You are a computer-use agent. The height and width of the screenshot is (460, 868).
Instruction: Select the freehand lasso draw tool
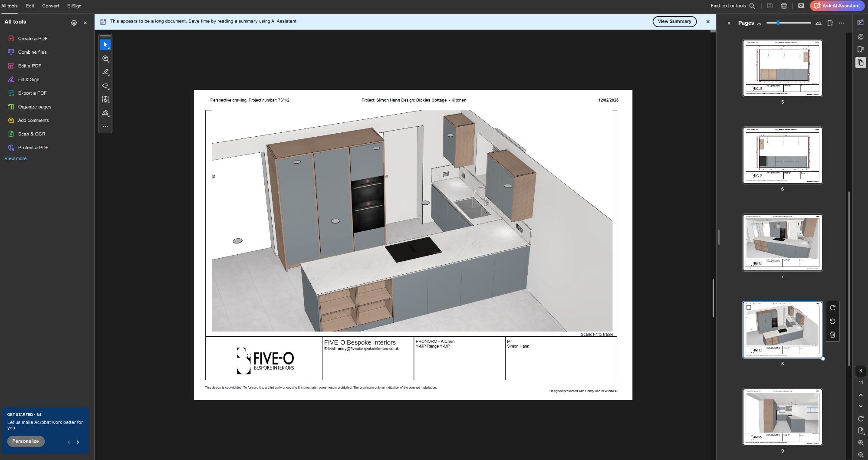[105, 86]
